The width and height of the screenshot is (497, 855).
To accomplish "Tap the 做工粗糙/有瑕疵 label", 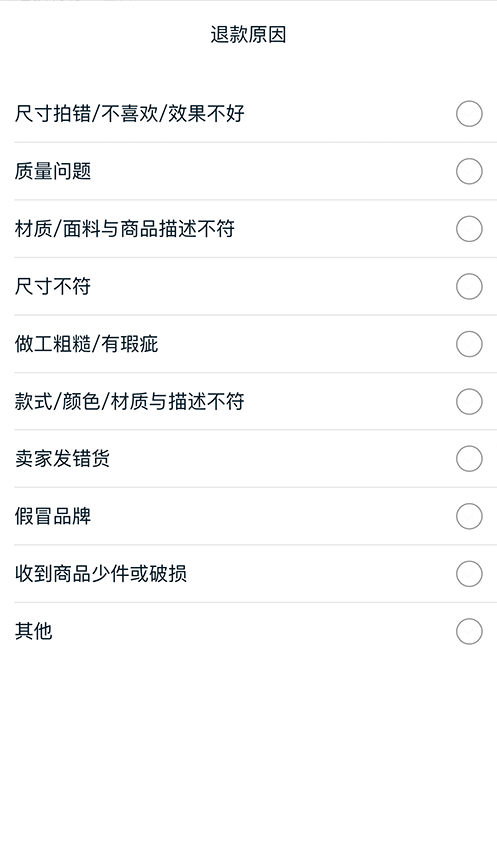I will [86, 344].
